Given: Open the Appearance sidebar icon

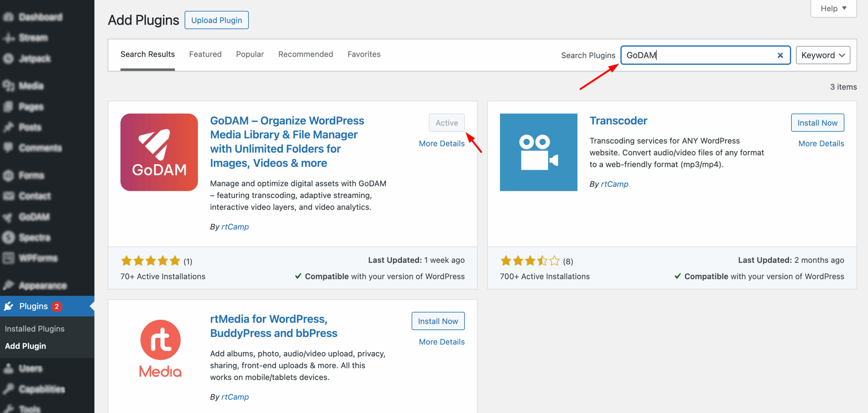Looking at the screenshot, I should pyautogui.click(x=8, y=286).
